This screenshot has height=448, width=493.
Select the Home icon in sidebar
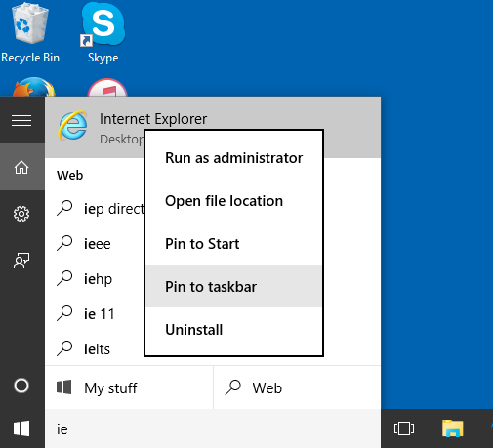point(21,167)
